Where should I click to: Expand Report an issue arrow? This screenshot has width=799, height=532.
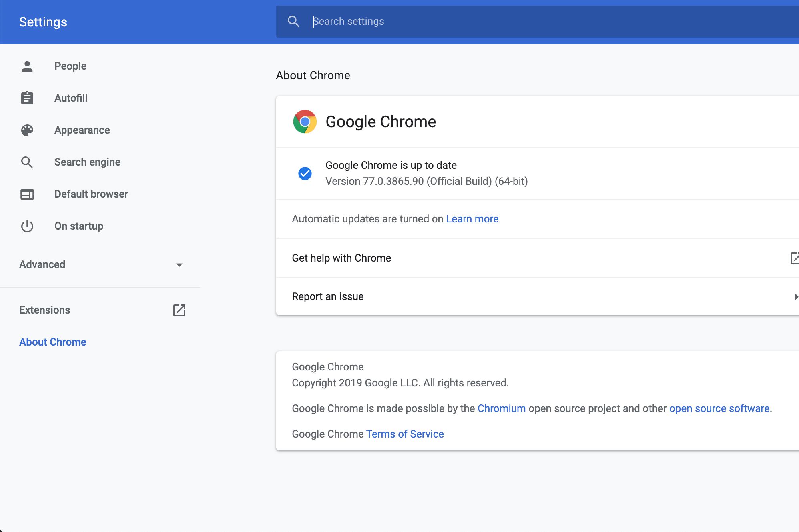coord(796,296)
